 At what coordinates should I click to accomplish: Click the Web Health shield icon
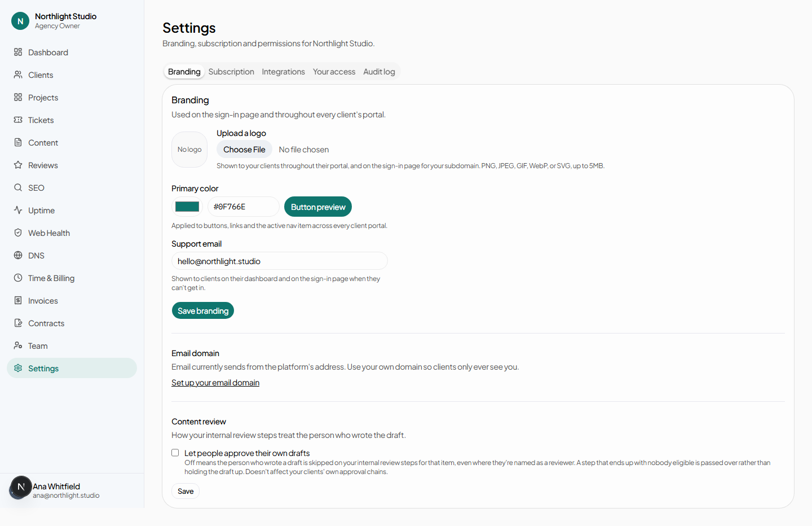pyautogui.click(x=18, y=233)
